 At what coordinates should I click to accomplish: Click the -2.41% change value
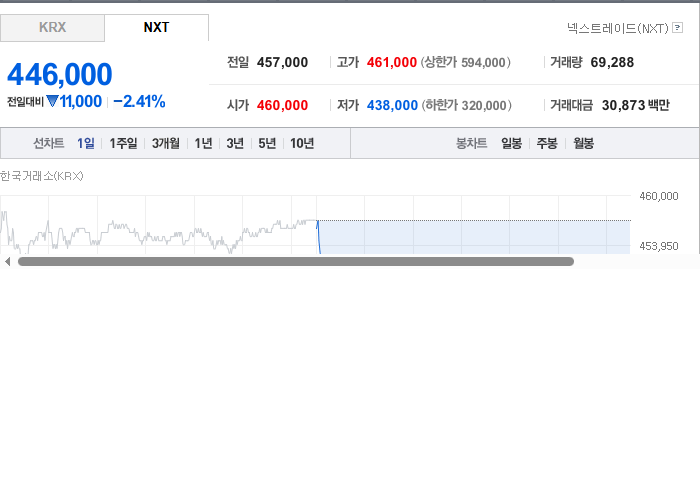click(139, 102)
